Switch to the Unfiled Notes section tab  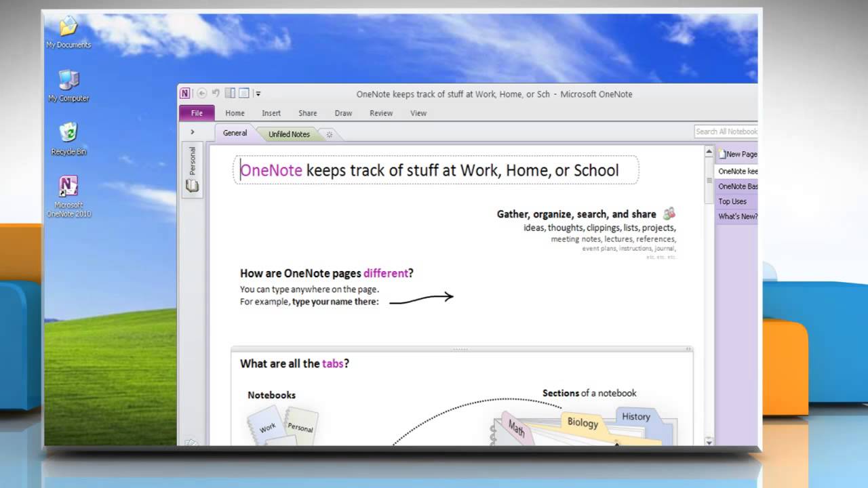tap(289, 134)
